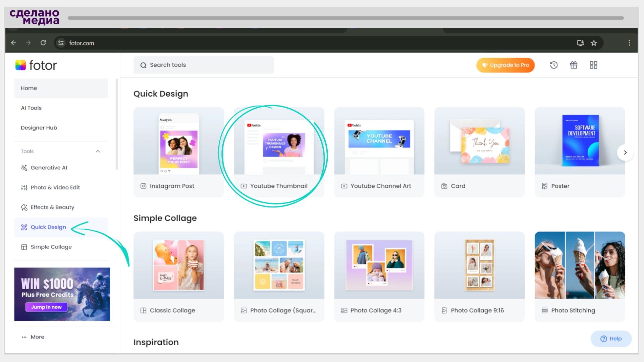Image resolution: width=644 pixels, height=362 pixels.
Task: Click the fotor.com address bar
Action: (329, 43)
